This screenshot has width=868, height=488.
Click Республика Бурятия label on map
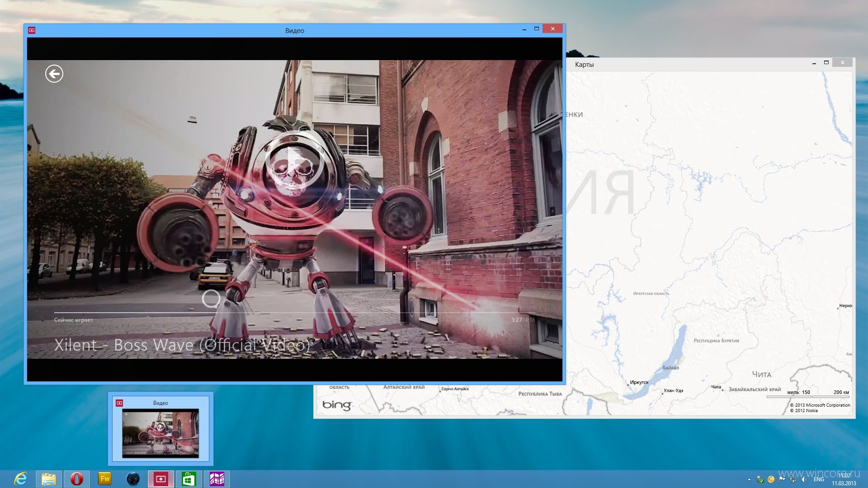717,341
